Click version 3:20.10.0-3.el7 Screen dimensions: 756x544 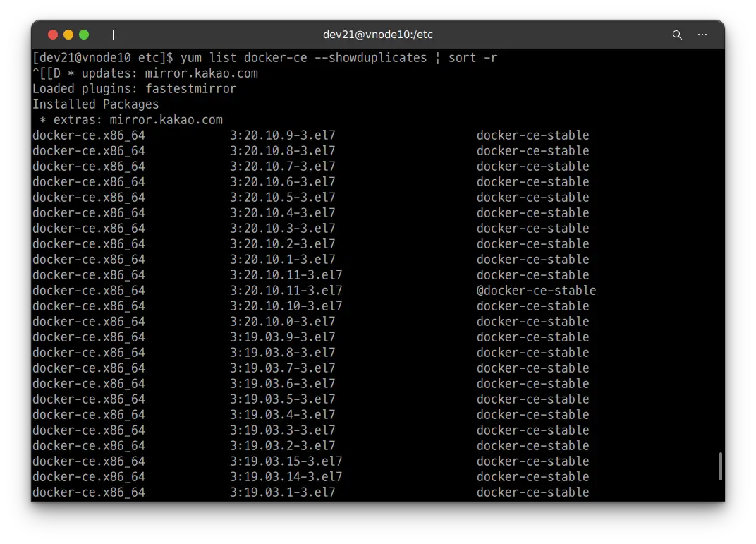282,321
